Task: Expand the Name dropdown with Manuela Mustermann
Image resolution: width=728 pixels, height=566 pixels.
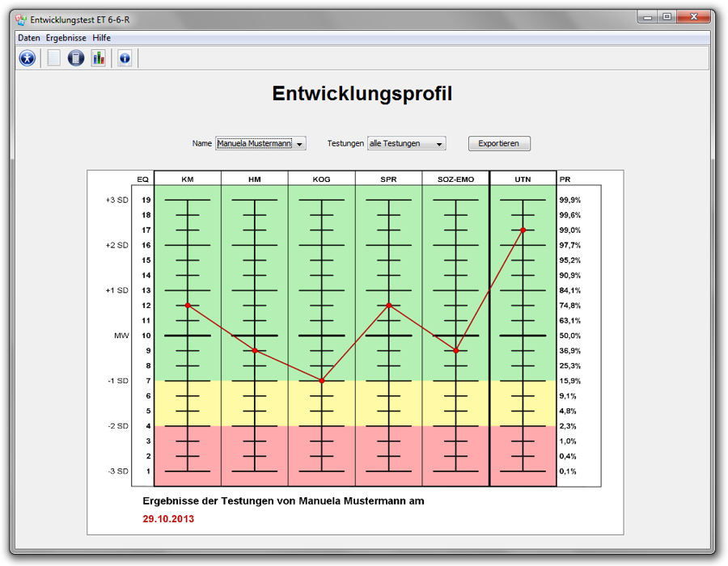Action: [260, 144]
